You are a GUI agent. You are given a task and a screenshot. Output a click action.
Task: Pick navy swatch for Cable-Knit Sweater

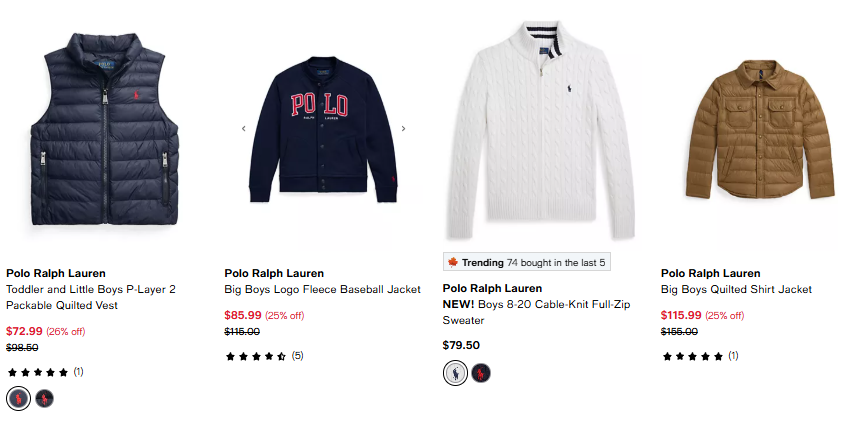(x=481, y=373)
